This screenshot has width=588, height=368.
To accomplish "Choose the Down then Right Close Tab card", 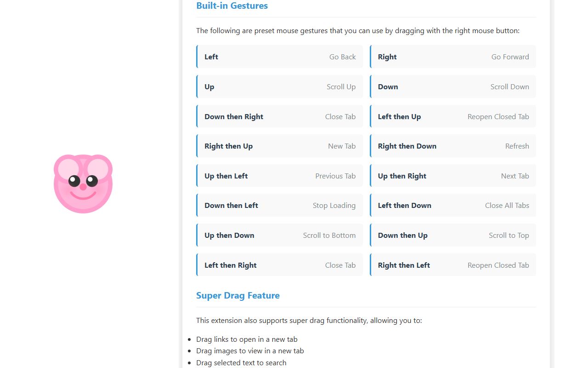I will [279, 116].
